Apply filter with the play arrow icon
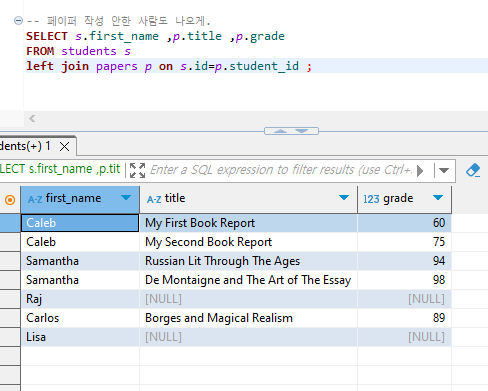 coord(420,171)
